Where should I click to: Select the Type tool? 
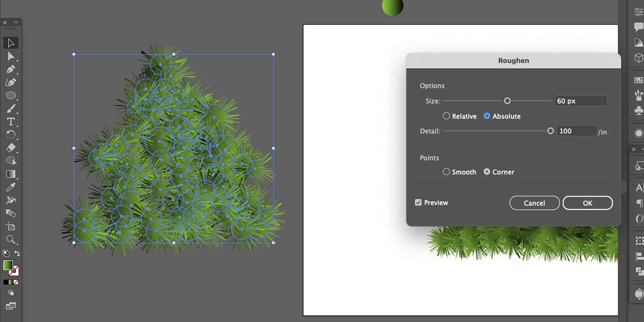[11, 122]
